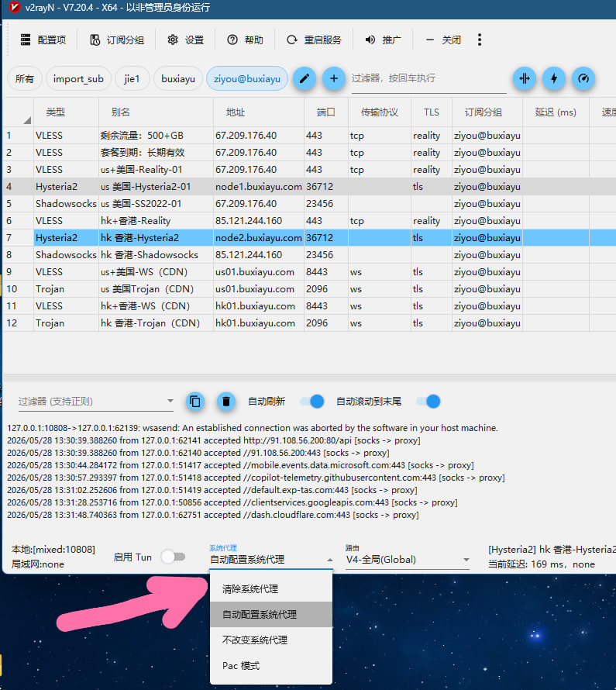This screenshot has height=690, width=616.
Task: Click the lightning bolt latency test icon
Action: tap(554, 79)
